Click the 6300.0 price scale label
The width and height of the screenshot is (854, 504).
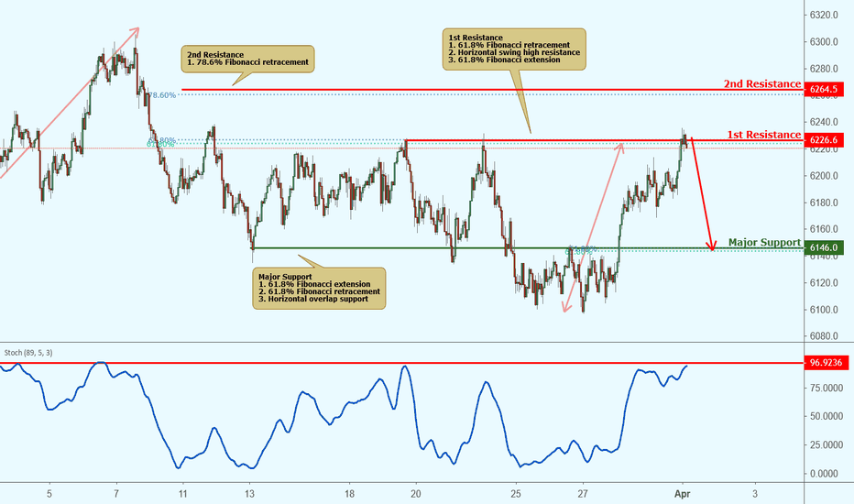coord(824,42)
